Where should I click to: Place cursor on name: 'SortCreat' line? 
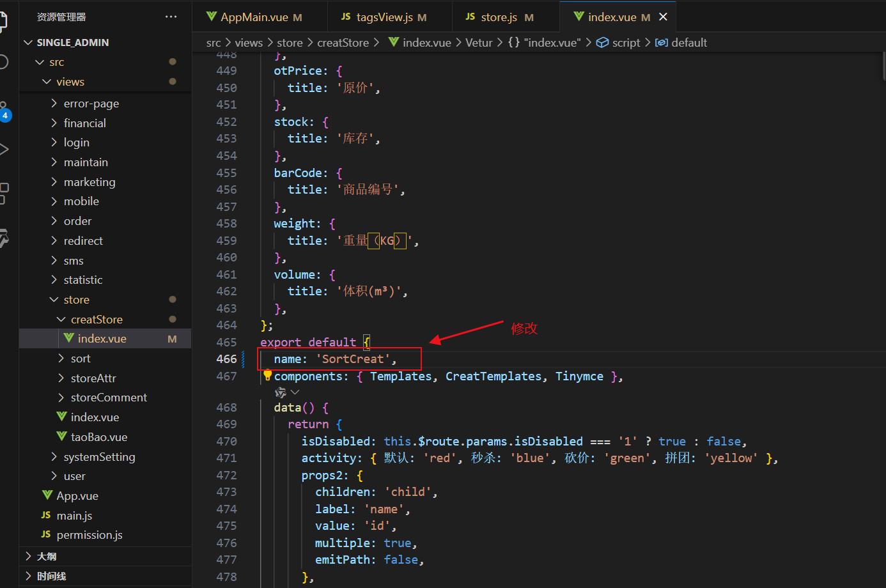[335, 359]
